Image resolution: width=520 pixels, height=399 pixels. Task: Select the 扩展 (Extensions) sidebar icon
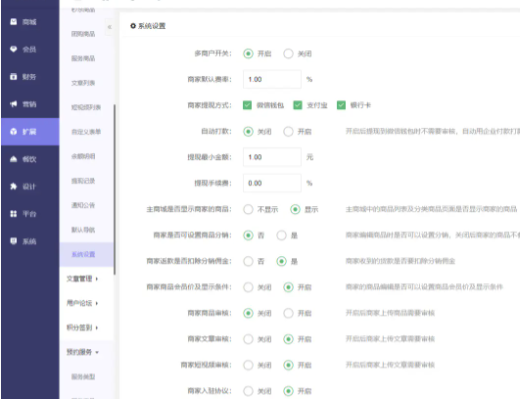click(13, 132)
